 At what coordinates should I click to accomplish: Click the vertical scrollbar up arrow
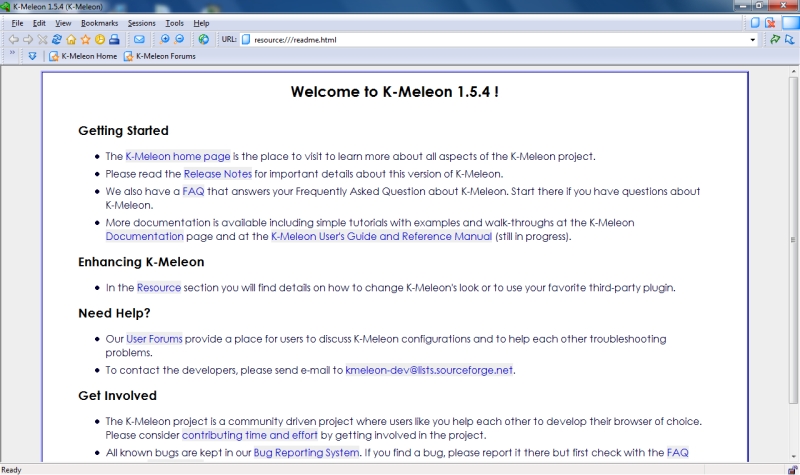tap(793, 72)
